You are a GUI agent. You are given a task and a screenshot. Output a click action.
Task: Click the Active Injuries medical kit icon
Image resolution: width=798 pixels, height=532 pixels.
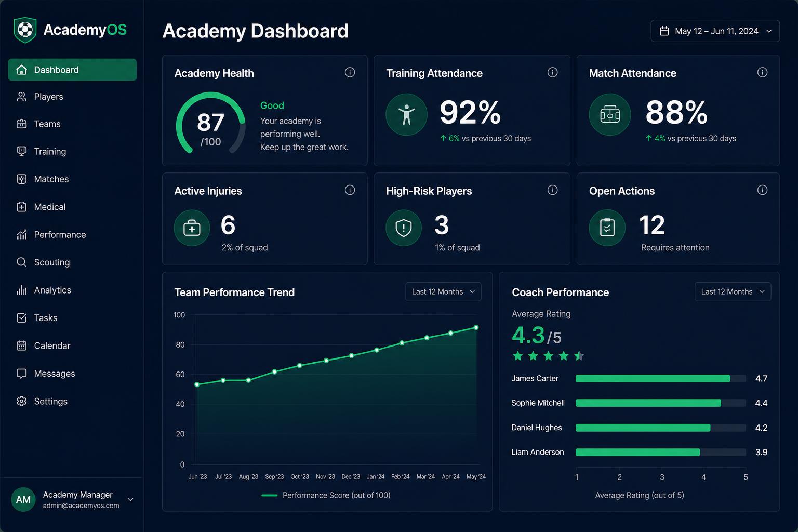point(192,228)
